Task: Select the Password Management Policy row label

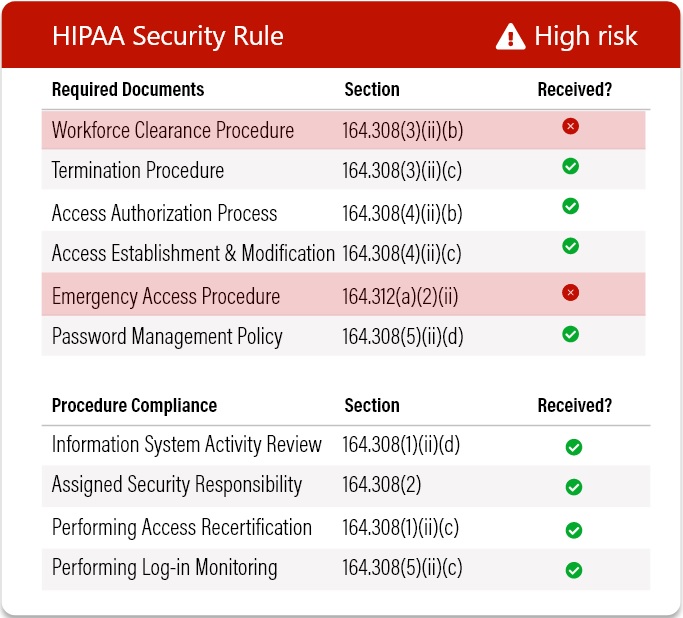Action: (167, 337)
